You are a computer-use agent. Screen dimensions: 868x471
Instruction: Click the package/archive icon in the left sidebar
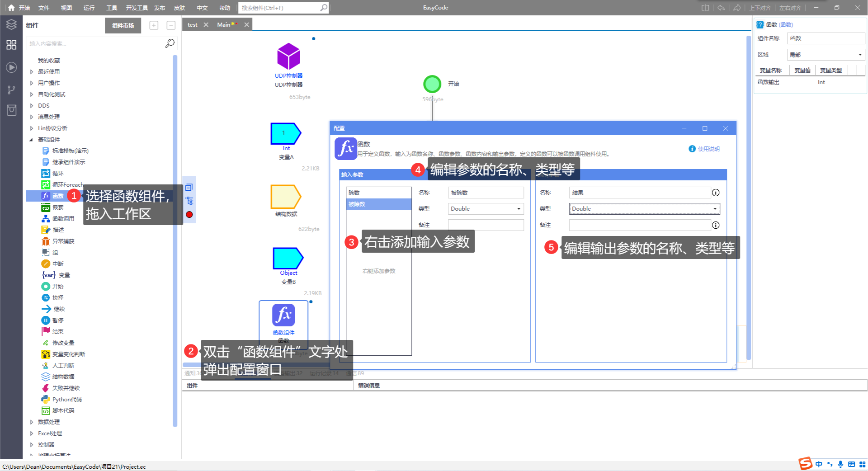11,110
